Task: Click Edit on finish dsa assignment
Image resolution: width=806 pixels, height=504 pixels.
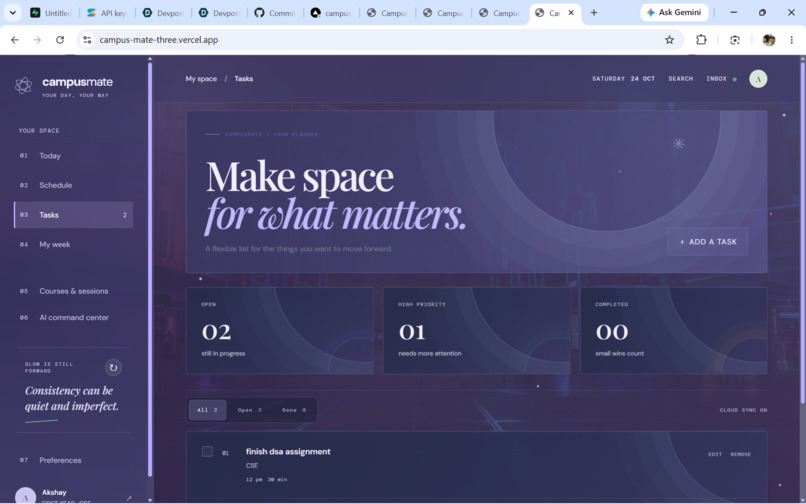Action: 715,454
